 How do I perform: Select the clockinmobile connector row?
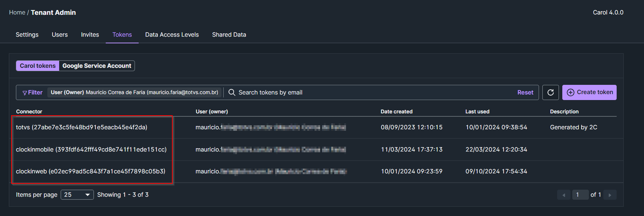(91, 149)
